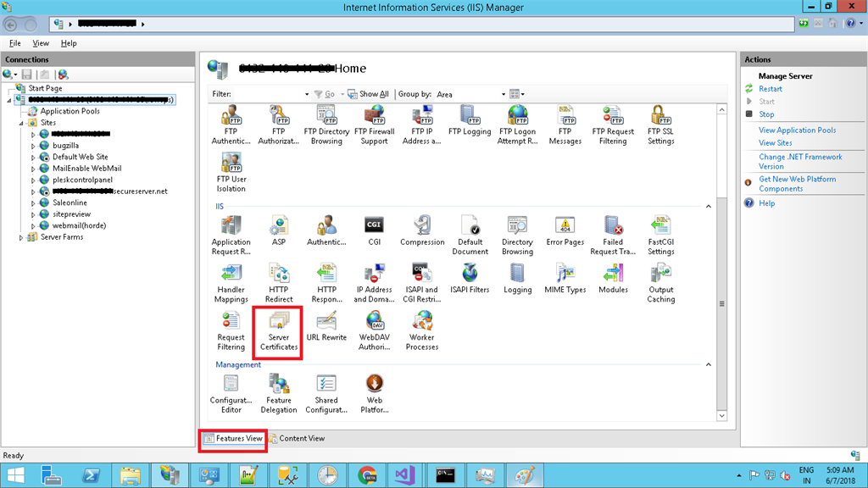
Task: Click Stop in Manage Server actions
Action: coord(766,114)
